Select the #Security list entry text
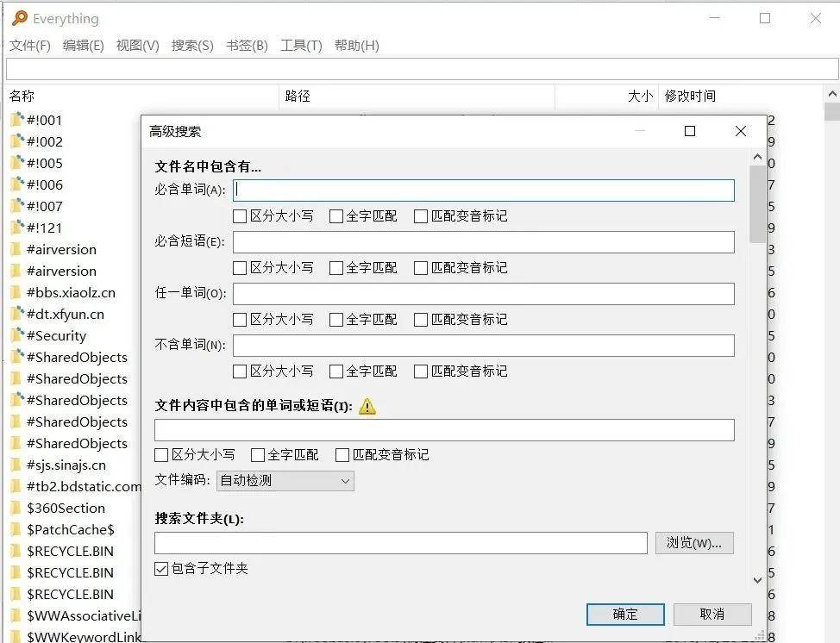840x643 pixels. 56,335
